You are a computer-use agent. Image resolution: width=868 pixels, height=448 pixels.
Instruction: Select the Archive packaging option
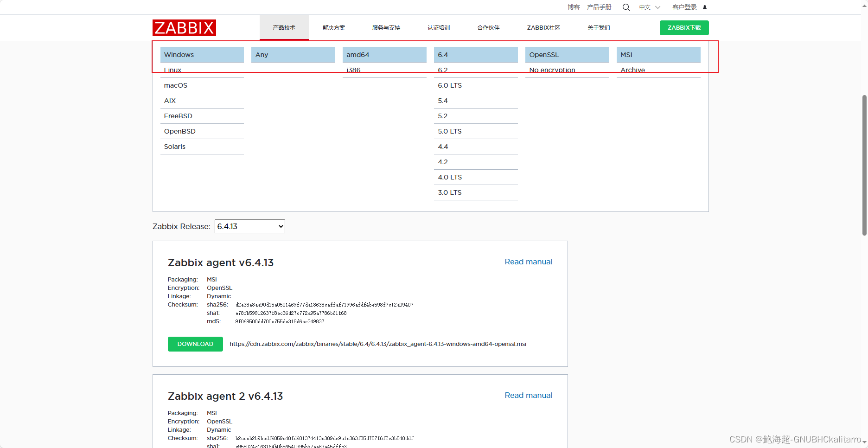pos(659,70)
